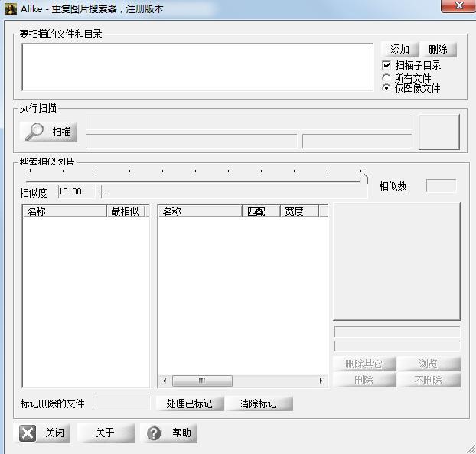Click the similarity slider thumb
The width and height of the screenshot is (476, 454).
pyautogui.click(x=364, y=177)
